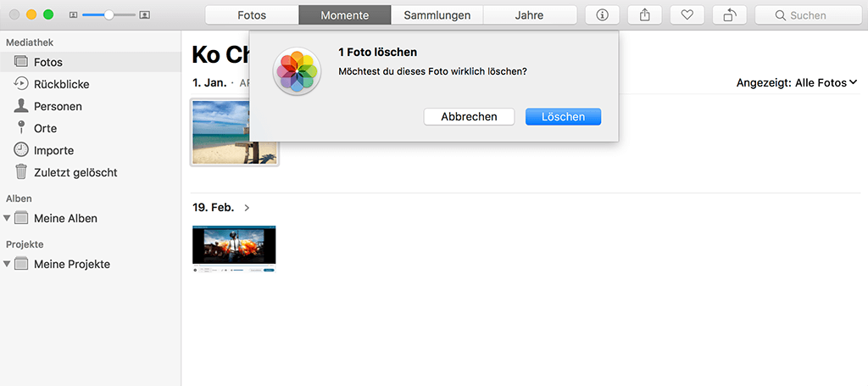Click the Suchen search field
Screen dimensions: 868x386
pyautogui.click(x=808, y=15)
